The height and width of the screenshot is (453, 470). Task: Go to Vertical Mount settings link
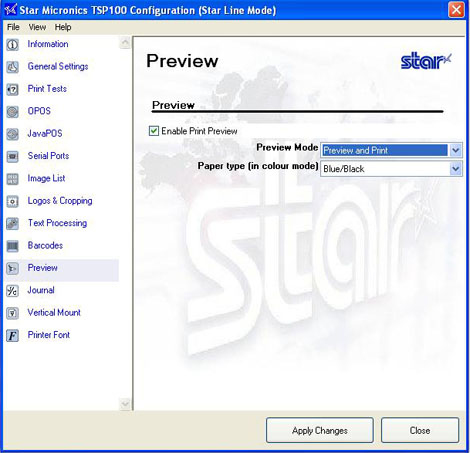54,313
